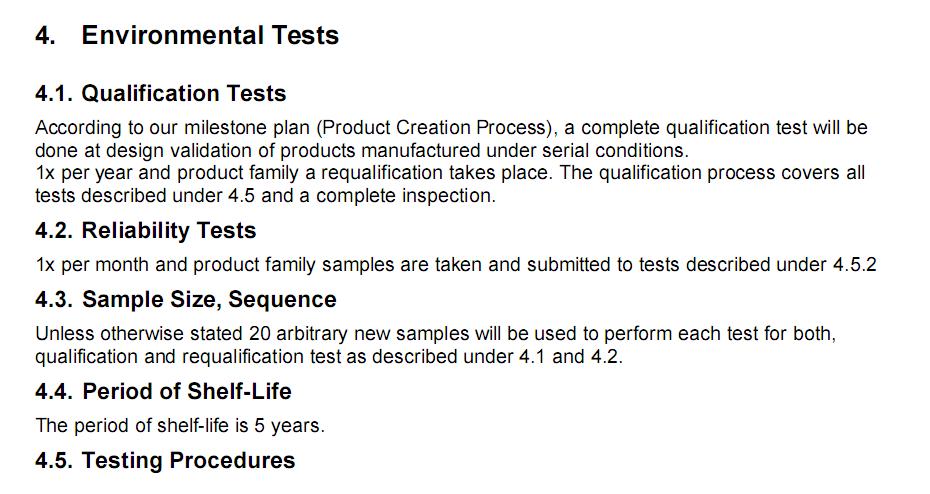This screenshot has height=494, width=930.
Task: Click the line "tests described under 4.5 and a complete inspection"
Action: tap(265, 196)
